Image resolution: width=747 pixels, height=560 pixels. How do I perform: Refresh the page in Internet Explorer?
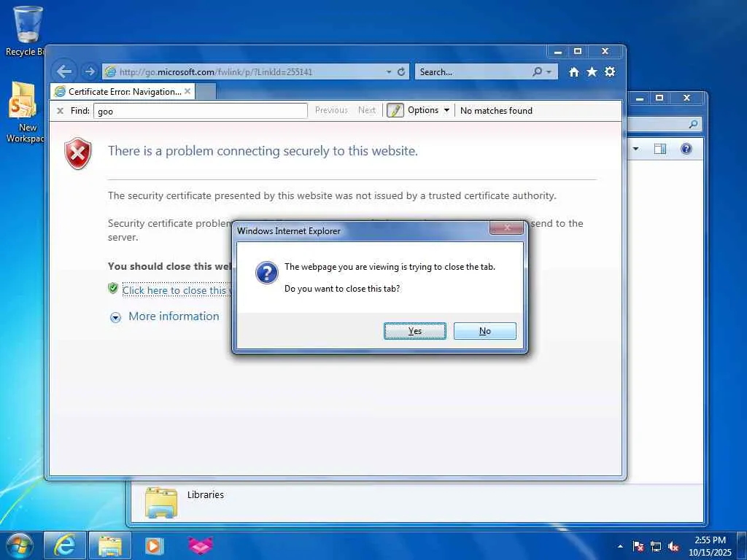(401, 72)
